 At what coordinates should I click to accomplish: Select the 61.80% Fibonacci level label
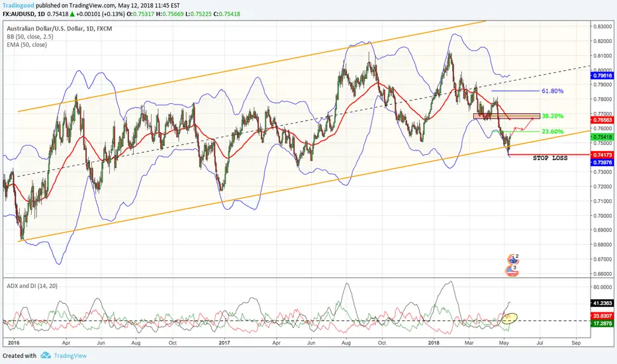click(552, 90)
